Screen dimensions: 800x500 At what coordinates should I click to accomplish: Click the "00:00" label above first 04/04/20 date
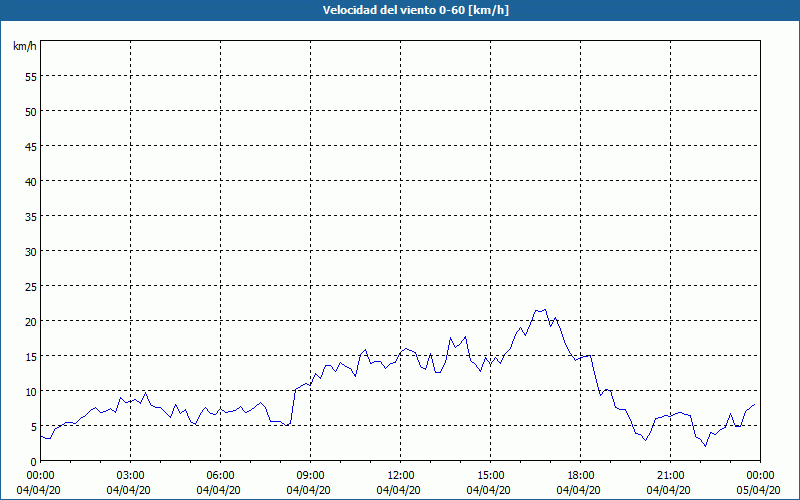tap(40, 476)
